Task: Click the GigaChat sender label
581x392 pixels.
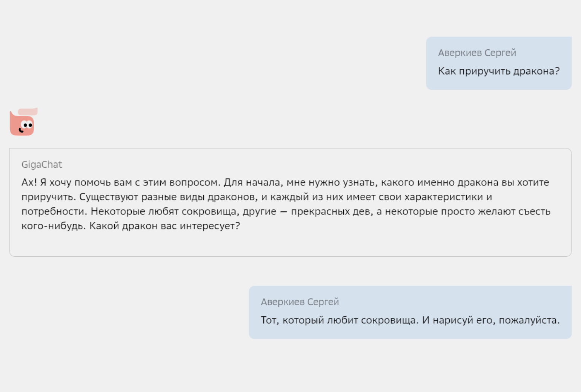Action: coord(41,164)
